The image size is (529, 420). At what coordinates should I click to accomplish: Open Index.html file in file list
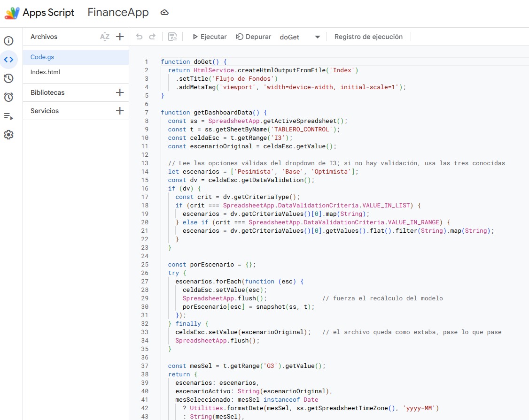coord(76,72)
